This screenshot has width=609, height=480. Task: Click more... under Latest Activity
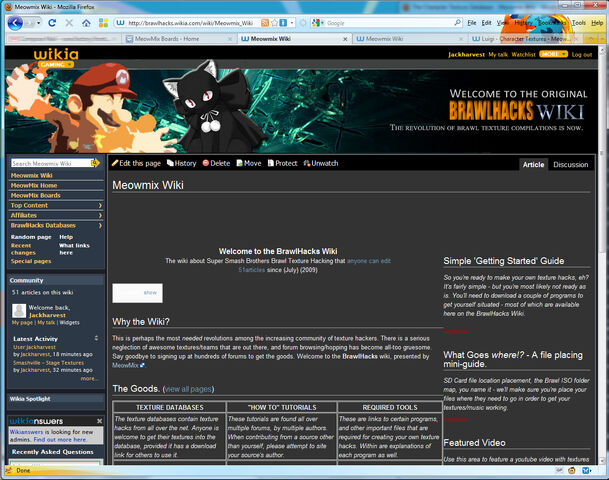pyautogui.click(x=89, y=378)
